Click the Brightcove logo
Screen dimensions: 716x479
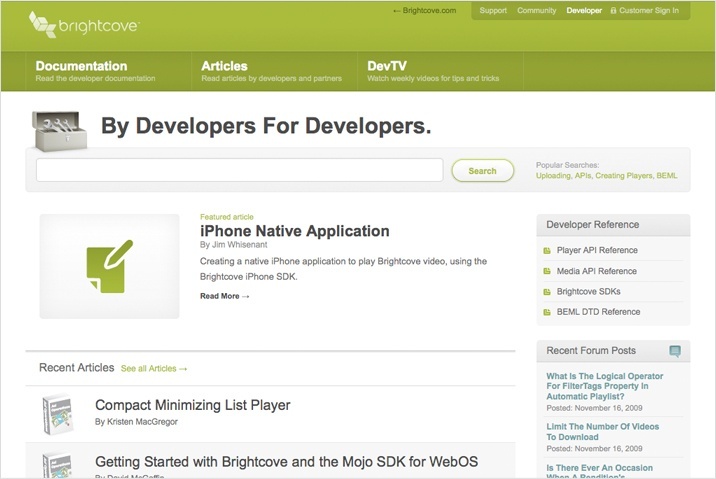[x=84, y=24]
